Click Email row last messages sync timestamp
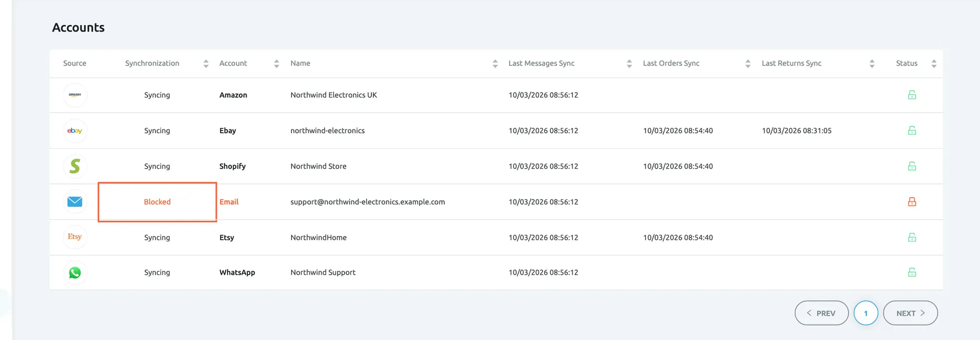Viewport: 980px width, 340px height. coord(543,202)
